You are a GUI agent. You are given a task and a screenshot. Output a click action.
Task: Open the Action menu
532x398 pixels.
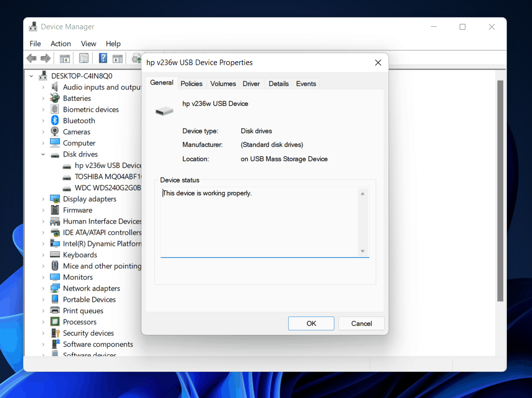(x=61, y=44)
